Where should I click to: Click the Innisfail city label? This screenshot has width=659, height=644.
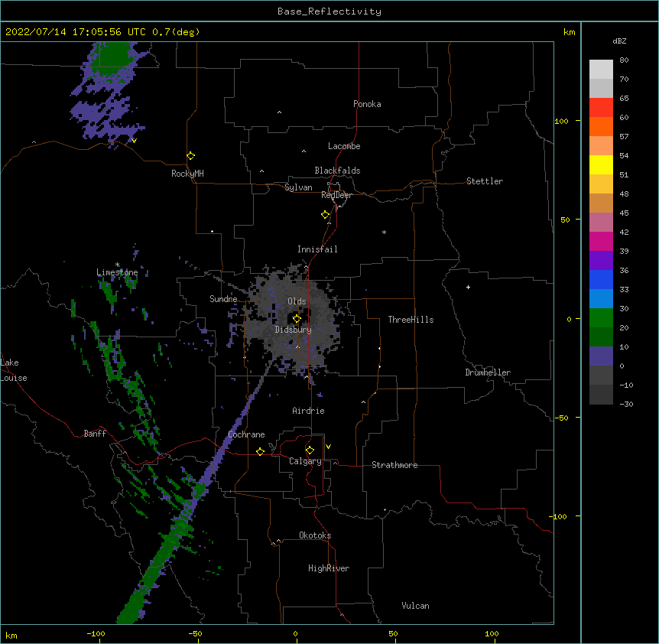(317, 249)
